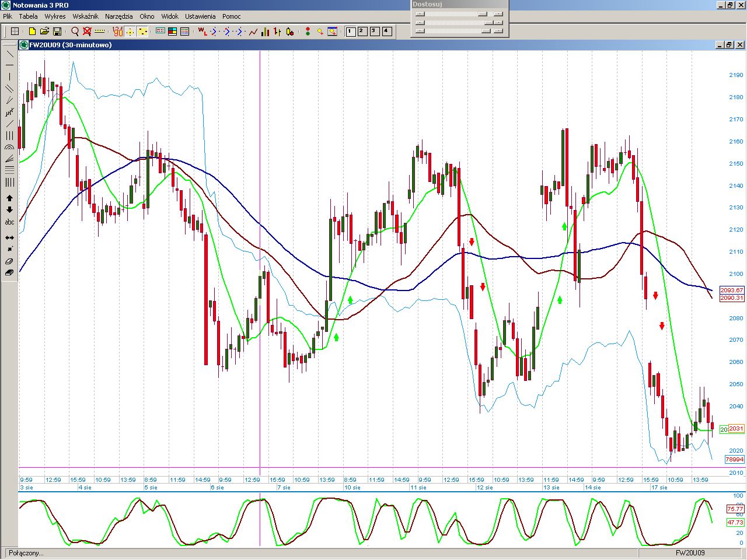Click the red numbers icon in the toolbar
Viewport: 747px width, 560px height.
pyautogui.click(x=117, y=32)
